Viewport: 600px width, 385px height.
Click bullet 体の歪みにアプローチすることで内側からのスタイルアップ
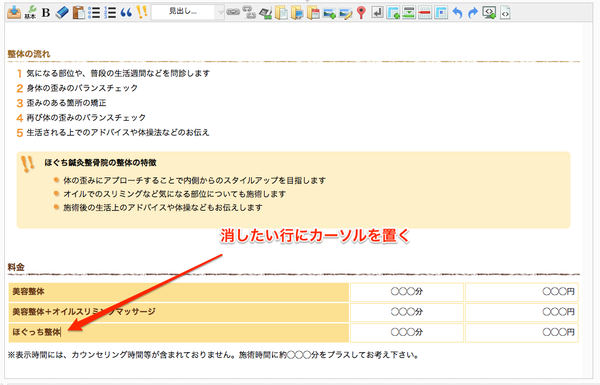pyautogui.click(x=194, y=180)
